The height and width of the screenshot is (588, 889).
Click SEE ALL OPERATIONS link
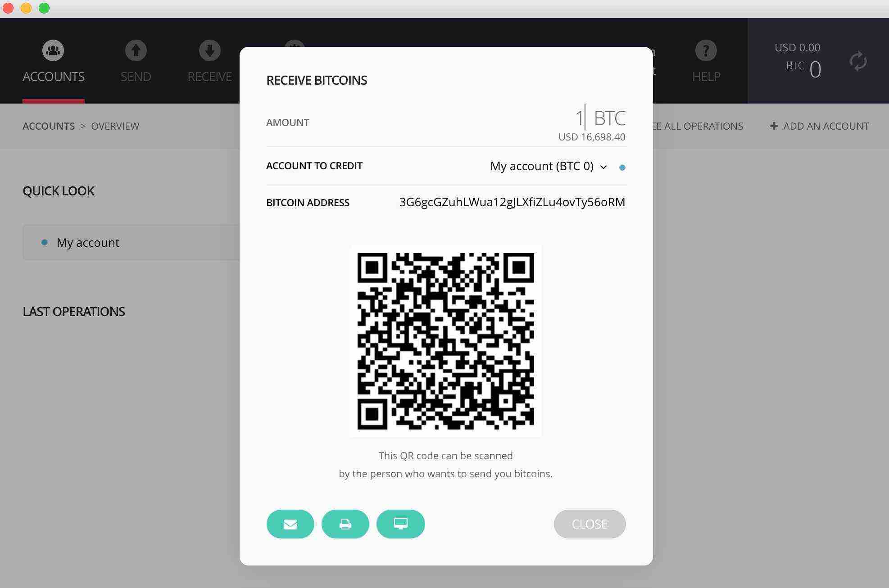[x=691, y=125]
